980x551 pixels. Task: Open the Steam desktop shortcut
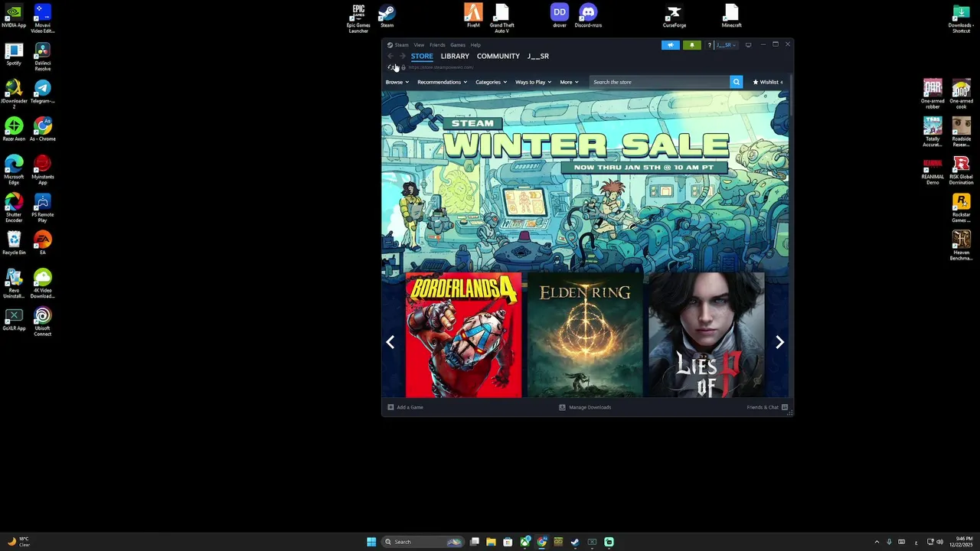pos(387,15)
